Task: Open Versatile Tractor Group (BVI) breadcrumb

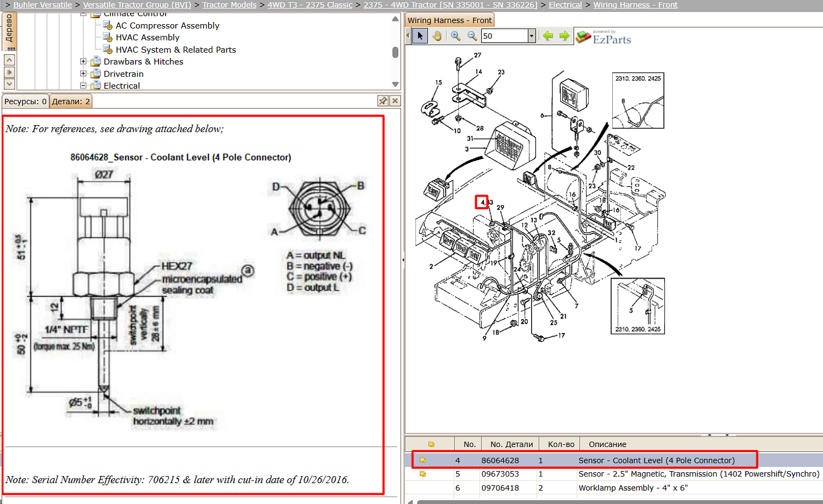Action: click(137, 5)
